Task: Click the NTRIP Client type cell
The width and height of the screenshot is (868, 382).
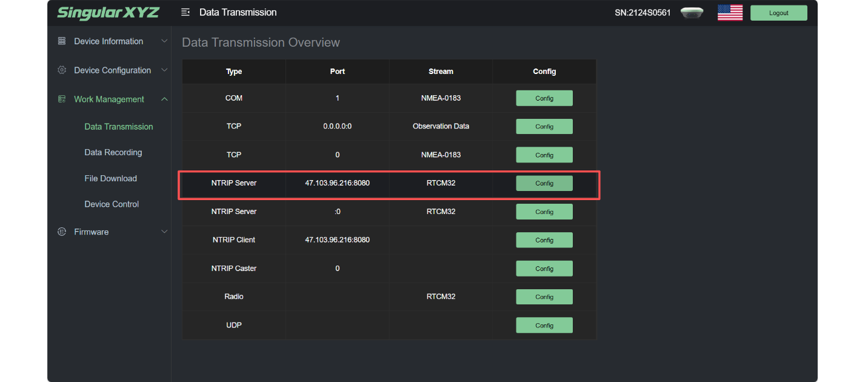Action: click(x=234, y=240)
